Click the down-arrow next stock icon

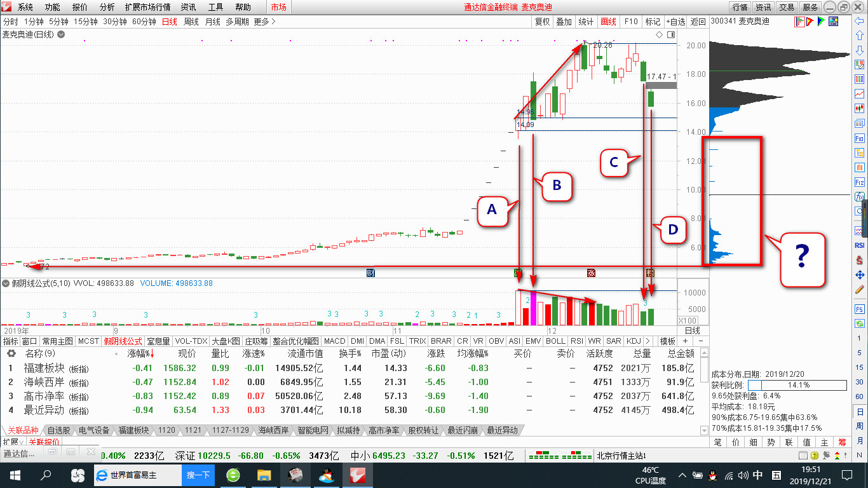860,50
